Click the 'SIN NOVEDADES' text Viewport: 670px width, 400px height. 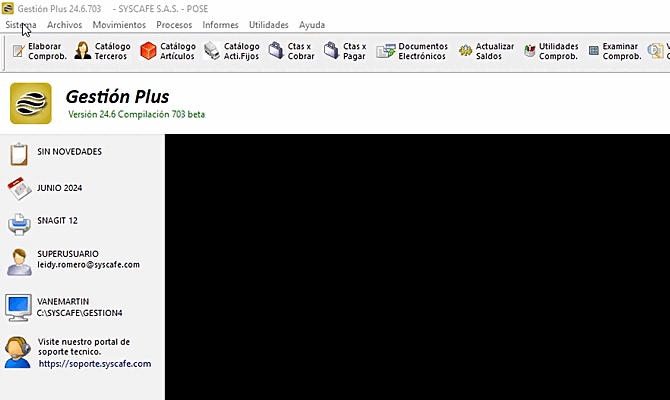click(69, 152)
